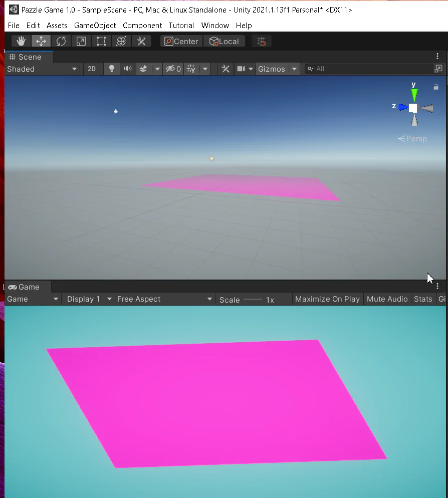Select the Scale tool
Screen dimensions: 448x498
(x=81, y=41)
